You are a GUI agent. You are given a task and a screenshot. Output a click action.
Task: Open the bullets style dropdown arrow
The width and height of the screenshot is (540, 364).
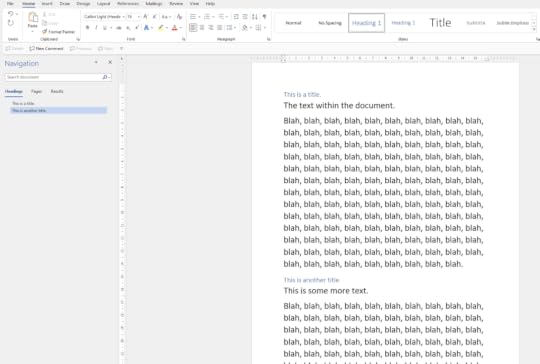[199, 17]
